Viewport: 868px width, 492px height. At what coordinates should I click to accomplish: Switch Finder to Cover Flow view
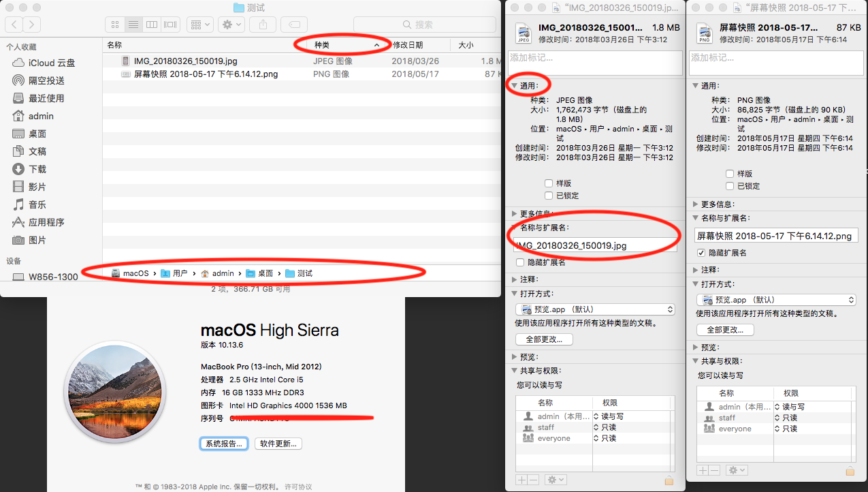[170, 25]
